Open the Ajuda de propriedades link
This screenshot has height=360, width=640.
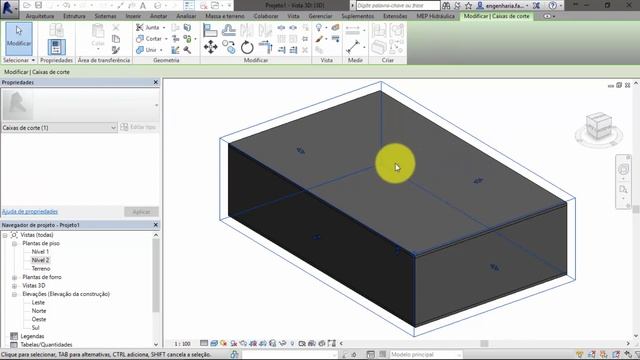click(x=30, y=211)
